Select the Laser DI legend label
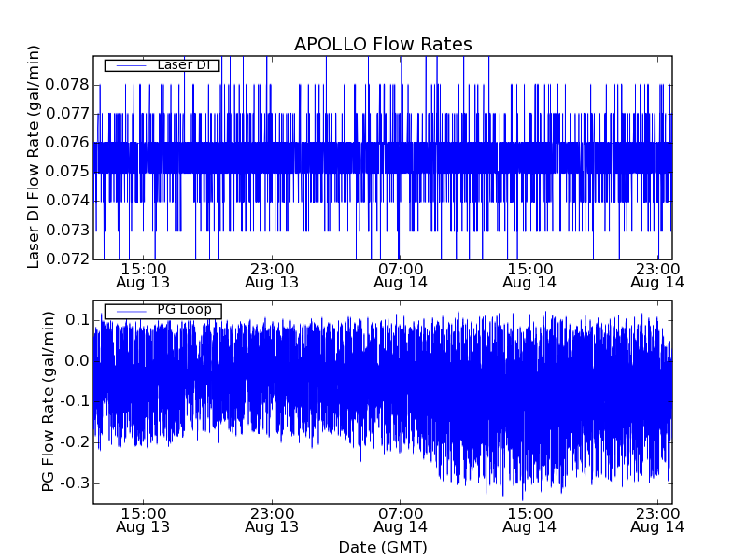The image size is (747, 560). point(183,65)
